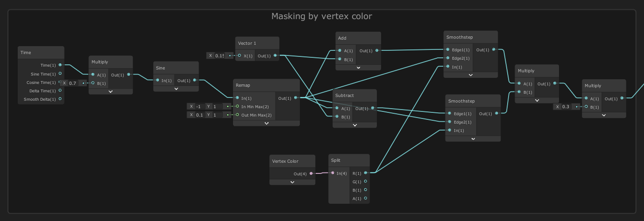This screenshot has width=644, height=221.
Task: Collapse the Smoothstep node fed by Subtract
Action: tap(473, 138)
